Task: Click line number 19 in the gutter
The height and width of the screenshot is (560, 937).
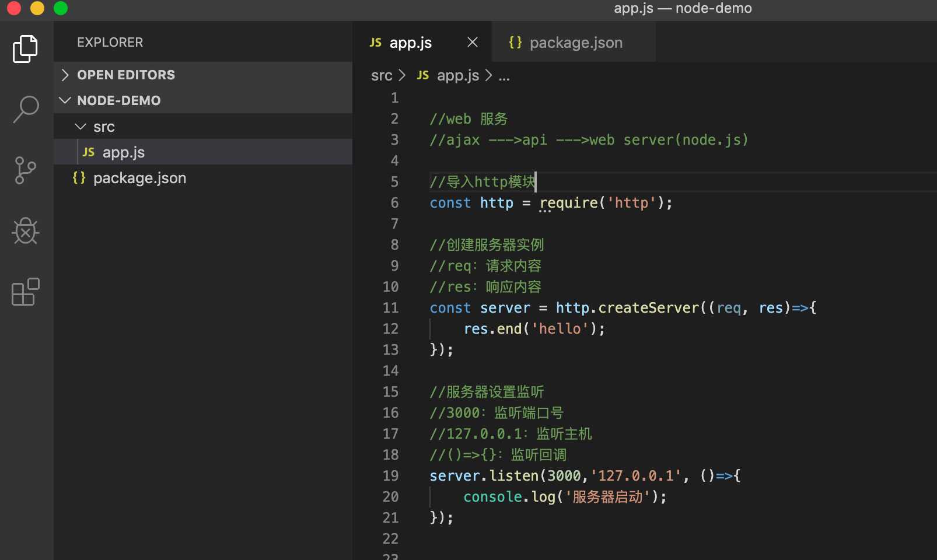Action: tap(390, 475)
